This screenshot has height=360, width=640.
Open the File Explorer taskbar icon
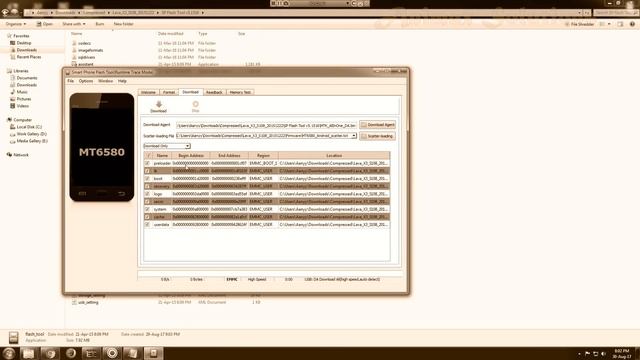point(28,353)
